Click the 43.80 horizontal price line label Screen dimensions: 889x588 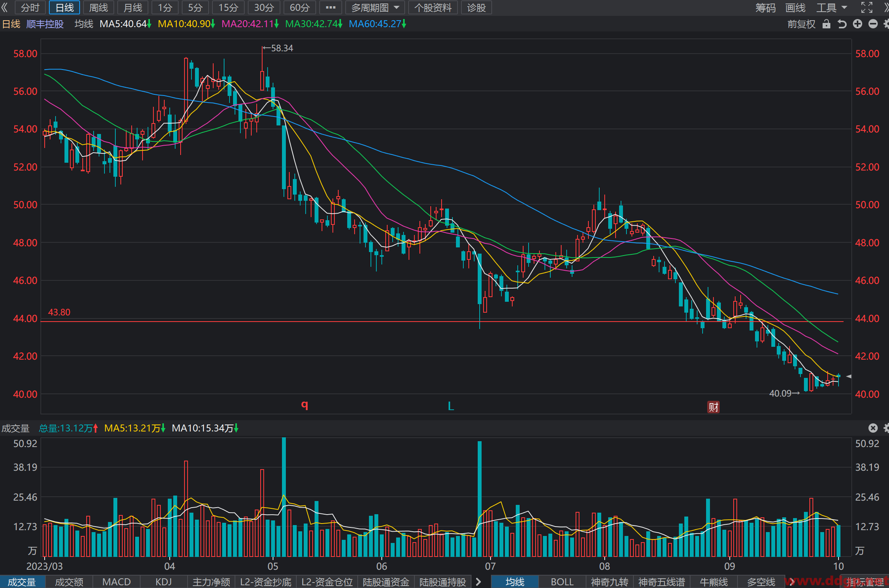[x=59, y=312]
